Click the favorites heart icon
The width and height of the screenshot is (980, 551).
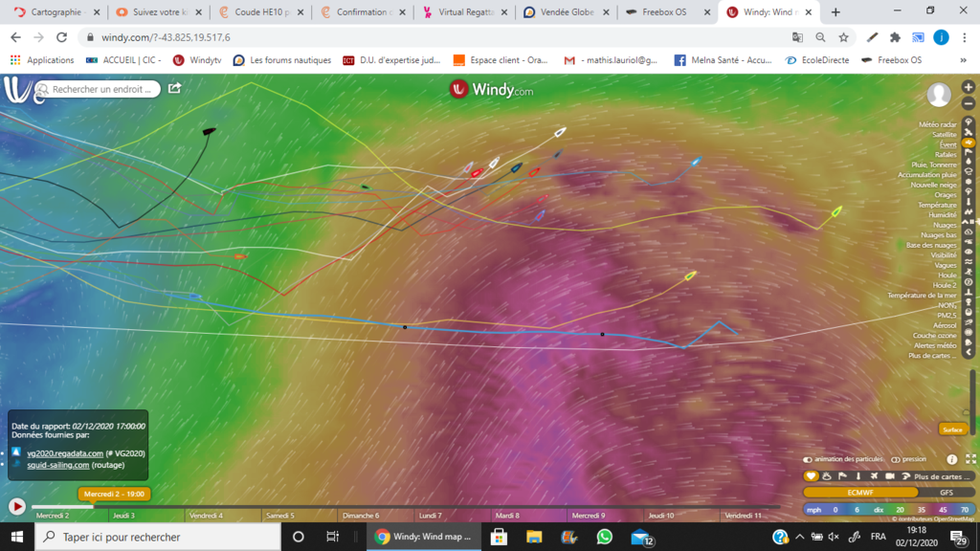(x=811, y=476)
